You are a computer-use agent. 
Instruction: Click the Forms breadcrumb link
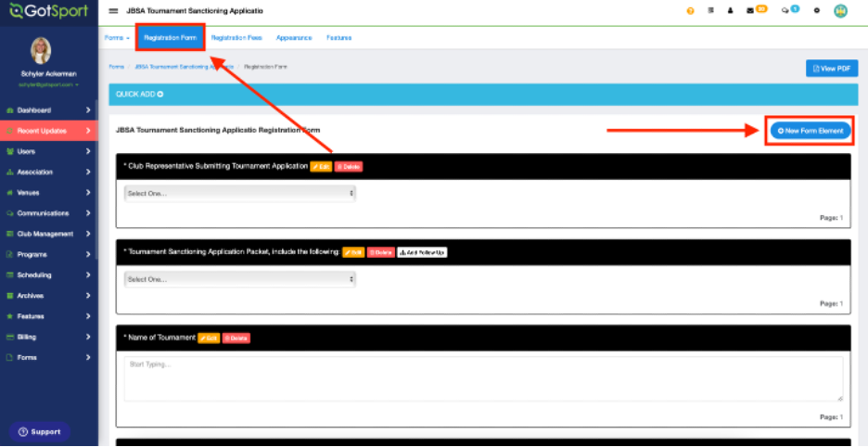(x=116, y=67)
